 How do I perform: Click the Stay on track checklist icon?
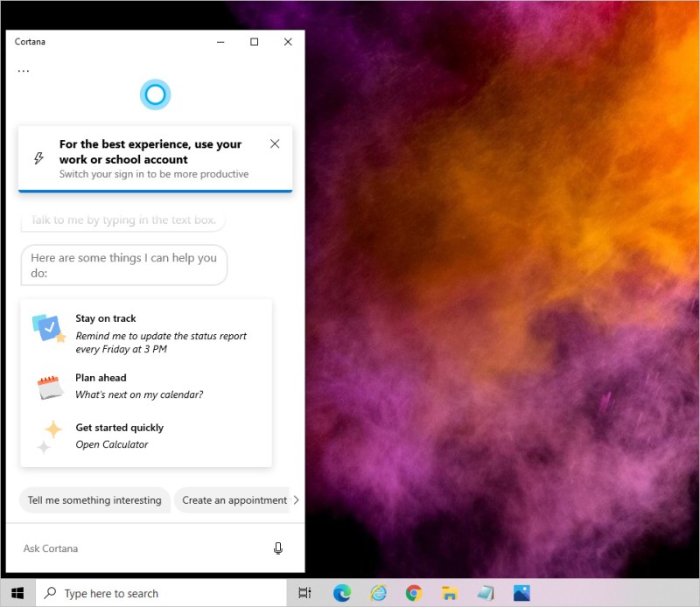coord(49,328)
